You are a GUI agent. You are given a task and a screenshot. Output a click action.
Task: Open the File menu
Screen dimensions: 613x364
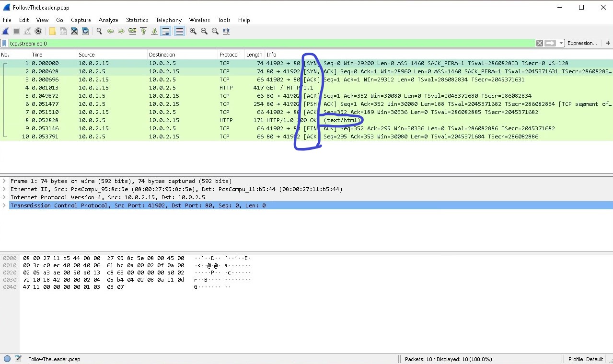7,20
